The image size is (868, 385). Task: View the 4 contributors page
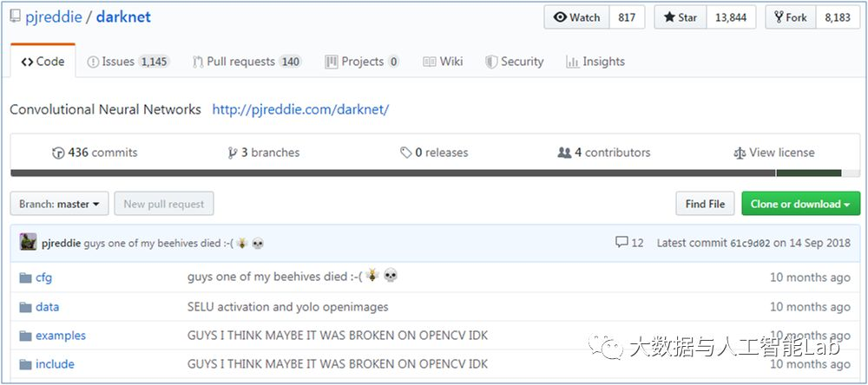click(604, 153)
